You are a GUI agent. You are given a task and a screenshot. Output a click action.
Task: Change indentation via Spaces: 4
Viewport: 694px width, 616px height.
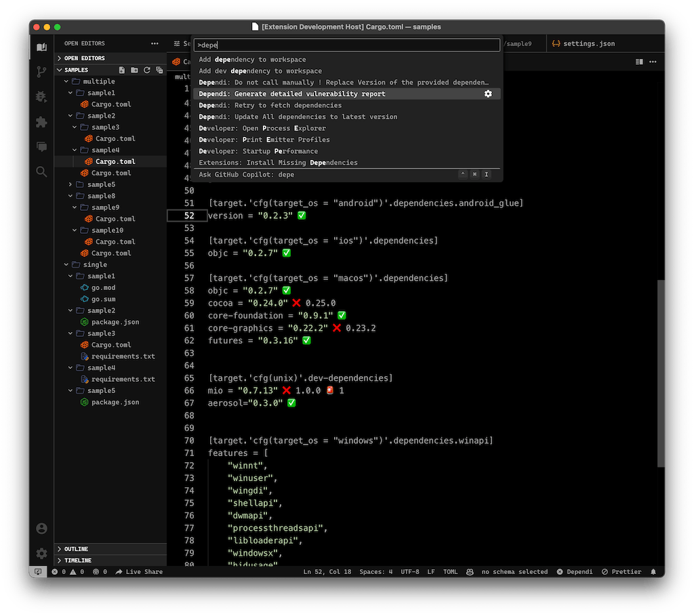[x=375, y=572]
